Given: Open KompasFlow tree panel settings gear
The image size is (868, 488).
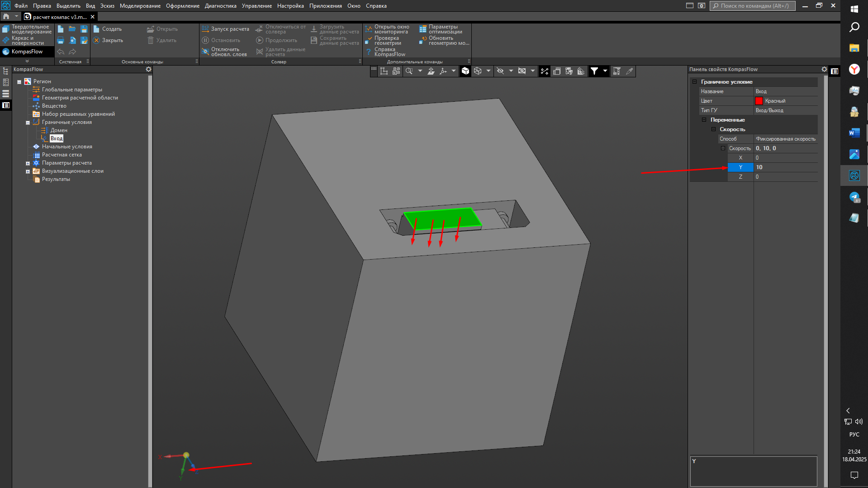Looking at the screenshot, I should [x=148, y=69].
